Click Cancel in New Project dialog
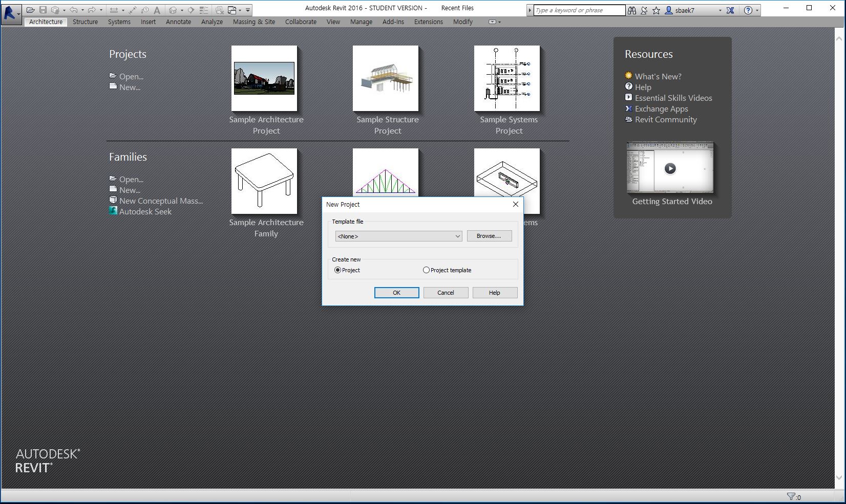846x504 pixels. (x=446, y=293)
